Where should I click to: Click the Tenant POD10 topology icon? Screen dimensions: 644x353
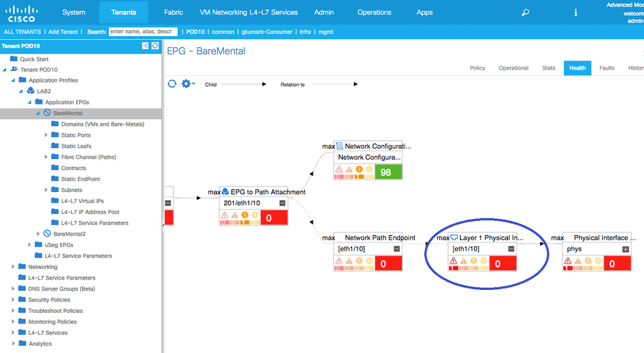(x=145, y=46)
